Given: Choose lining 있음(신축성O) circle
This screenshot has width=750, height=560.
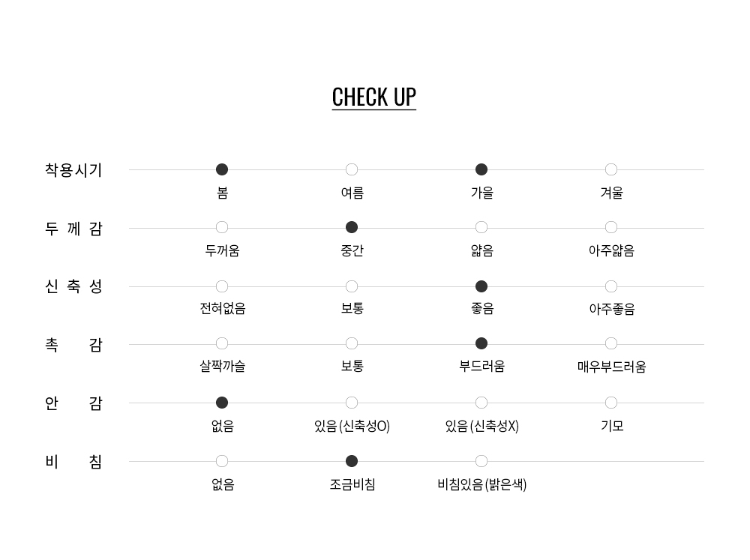Looking at the screenshot, I should point(352,403).
